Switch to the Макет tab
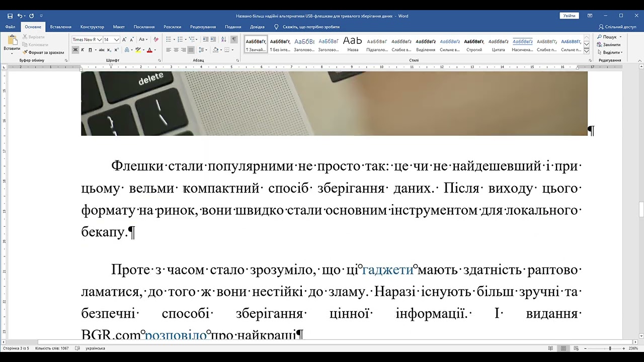Screen dimensions: 644x362 [x=119, y=27]
